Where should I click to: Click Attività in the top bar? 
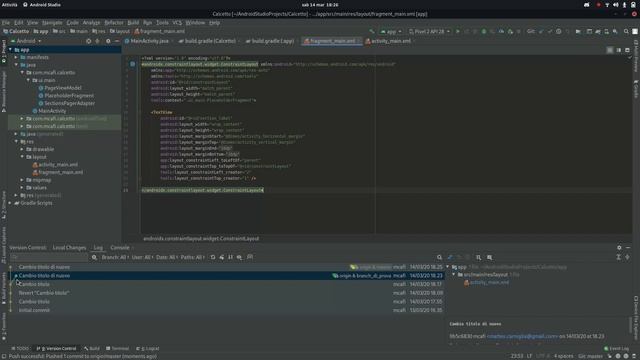click(10, 5)
